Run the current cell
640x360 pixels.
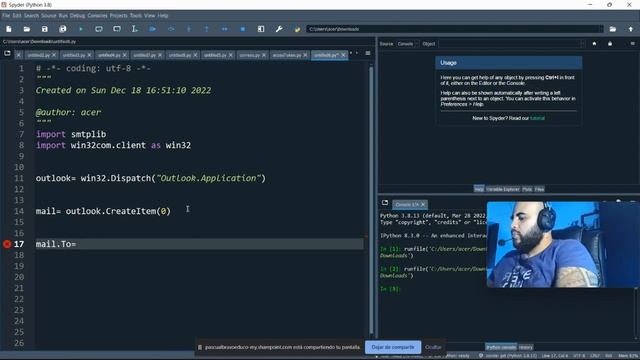(x=99, y=29)
